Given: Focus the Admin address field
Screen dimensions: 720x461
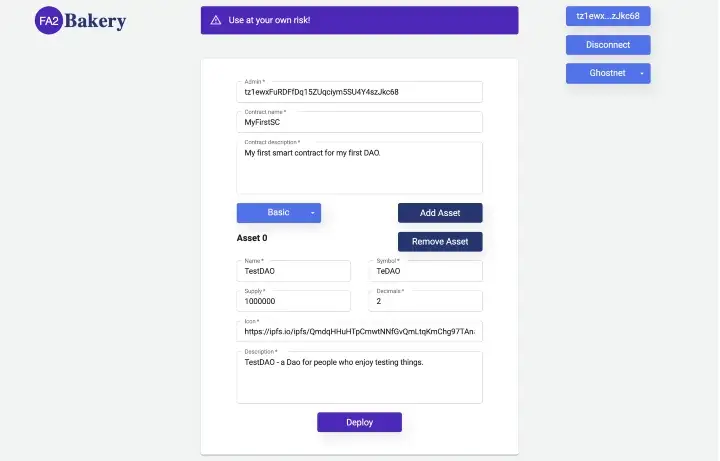Looking at the screenshot, I should coord(359,92).
